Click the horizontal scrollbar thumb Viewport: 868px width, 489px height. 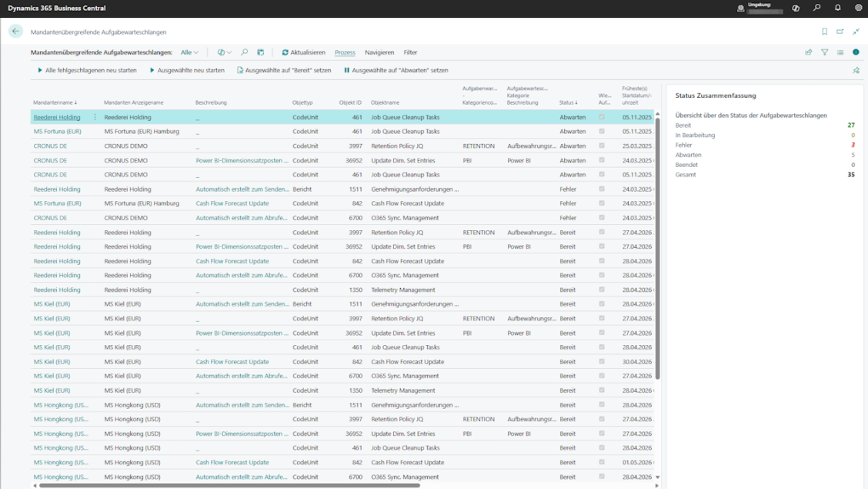click(230, 486)
